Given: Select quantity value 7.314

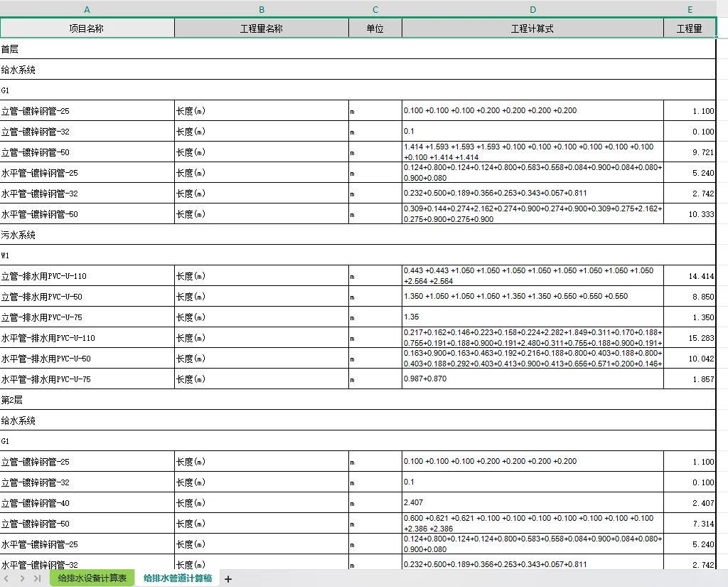Looking at the screenshot, I should (690, 524).
